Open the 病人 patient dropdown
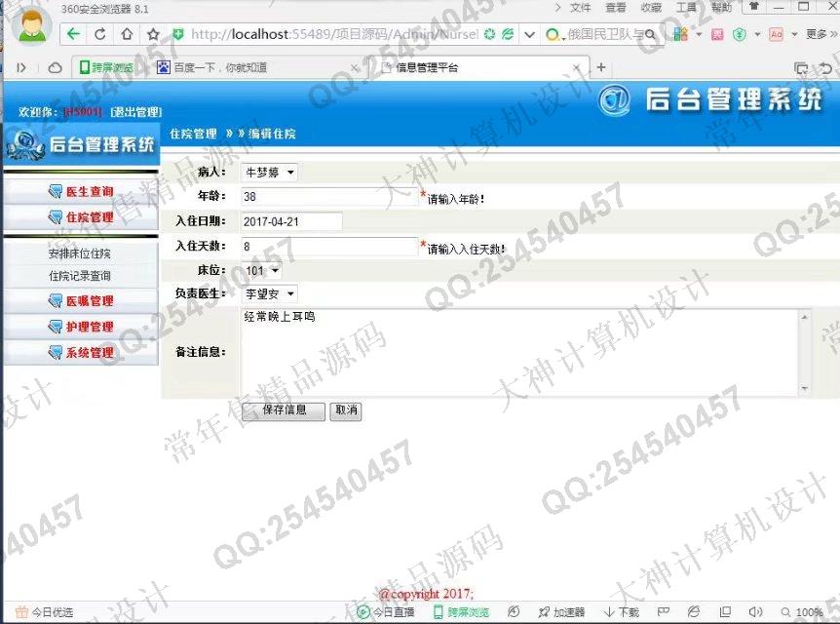Screen dimensions: 840x624 click(269, 173)
